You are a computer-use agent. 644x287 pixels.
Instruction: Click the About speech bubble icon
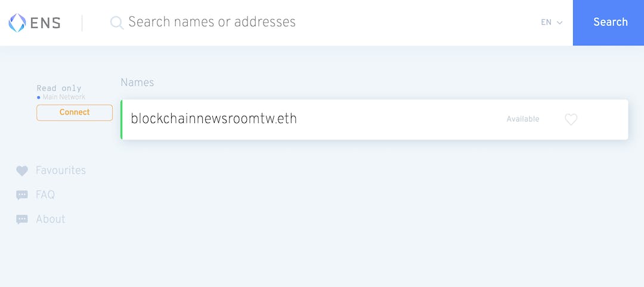click(x=22, y=220)
